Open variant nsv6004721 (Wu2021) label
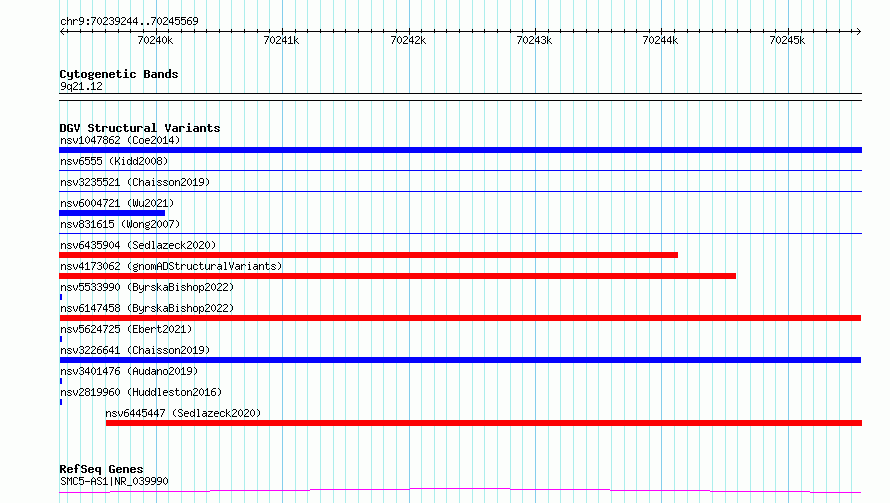Viewport: 890px width, 503px height. 117,203
